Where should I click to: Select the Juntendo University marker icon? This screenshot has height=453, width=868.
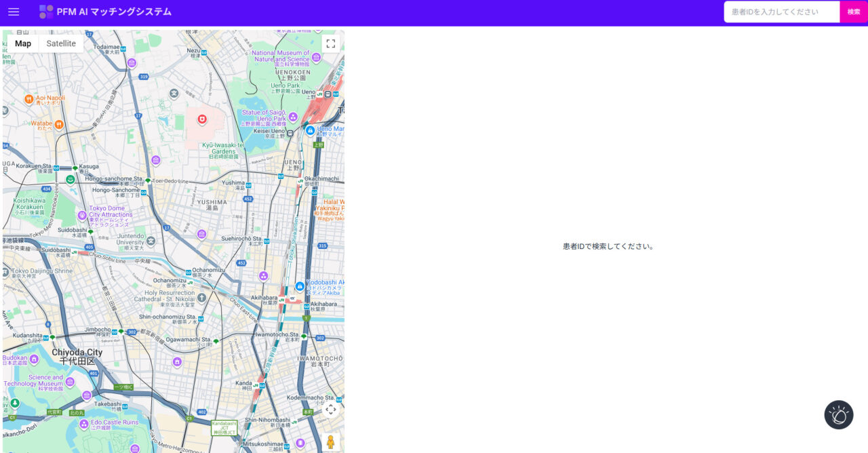pos(151,241)
